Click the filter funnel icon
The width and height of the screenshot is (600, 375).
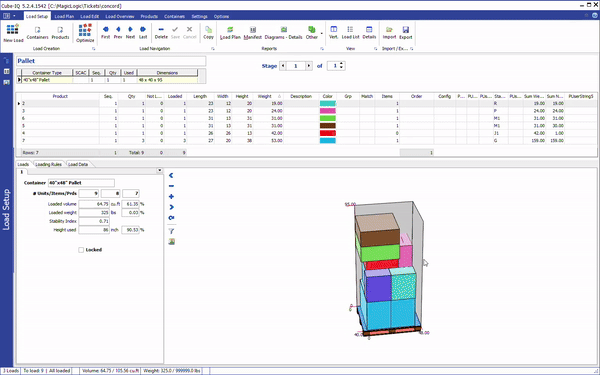tap(171, 231)
